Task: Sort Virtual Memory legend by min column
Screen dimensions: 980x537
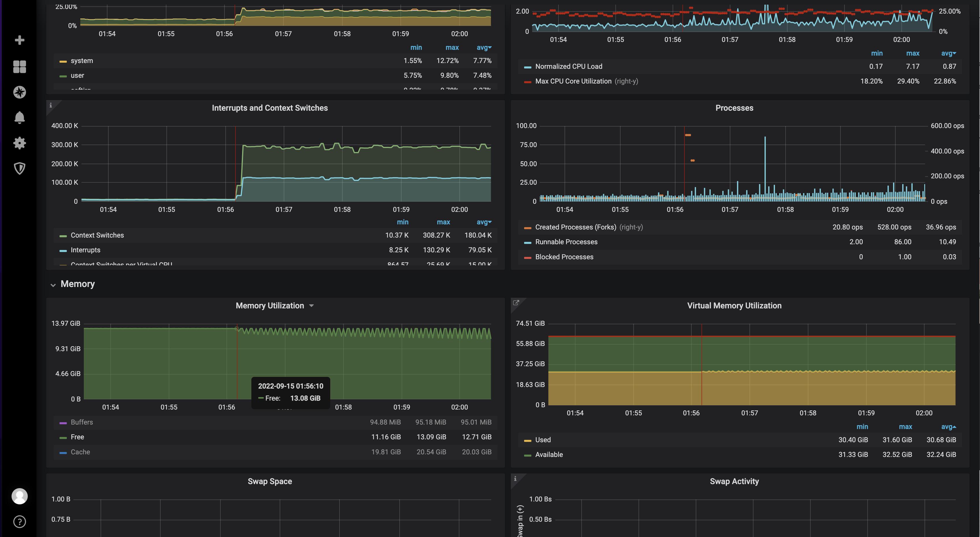Action: point(862,427)
